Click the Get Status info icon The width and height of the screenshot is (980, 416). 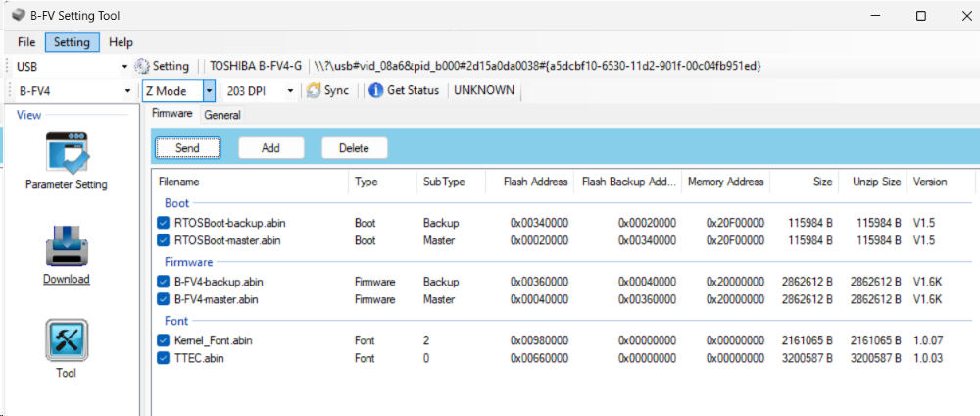(375, 90)
